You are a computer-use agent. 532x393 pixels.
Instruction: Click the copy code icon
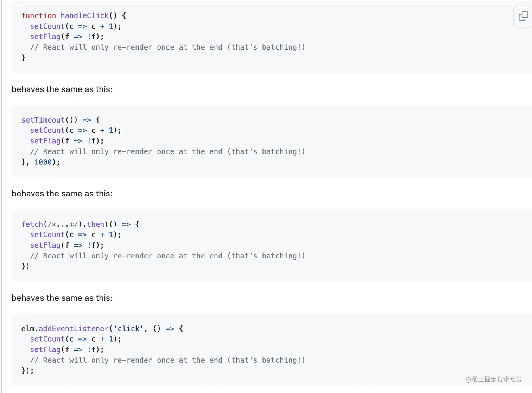[x=523, y=16]
